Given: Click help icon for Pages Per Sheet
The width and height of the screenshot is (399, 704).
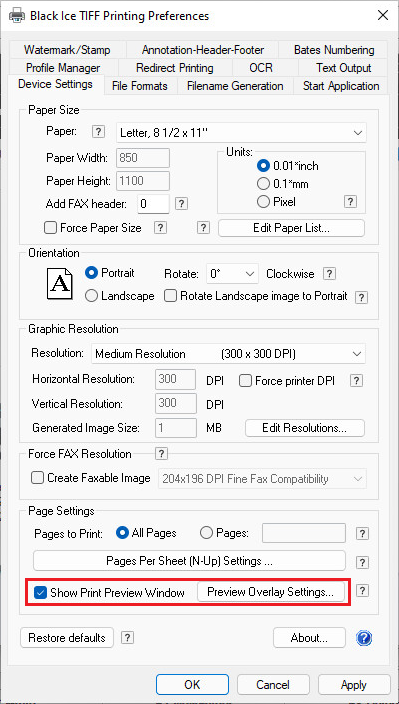Looking at the screenshot, I should click(362, 562).
